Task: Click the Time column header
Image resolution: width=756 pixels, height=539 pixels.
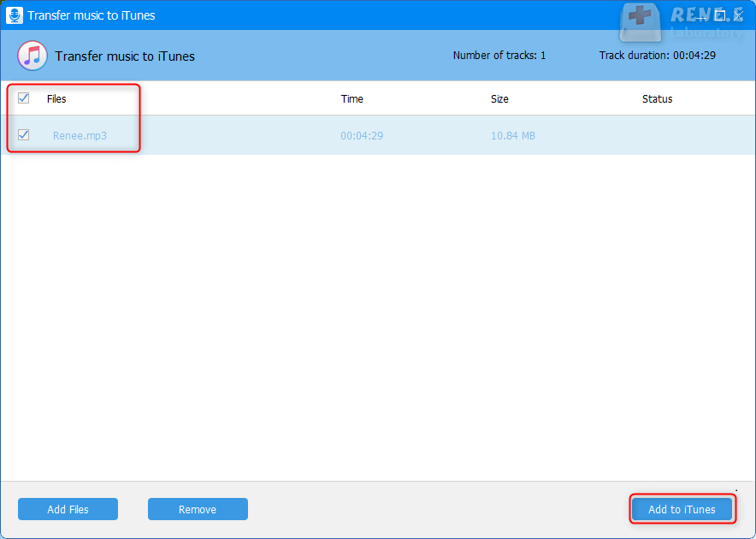Action: pos(352,99)
